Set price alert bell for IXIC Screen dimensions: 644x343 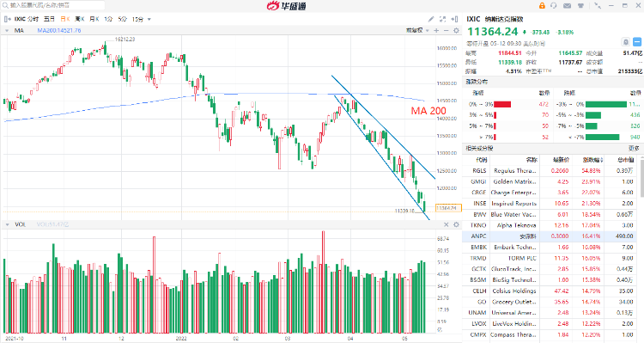625,42
